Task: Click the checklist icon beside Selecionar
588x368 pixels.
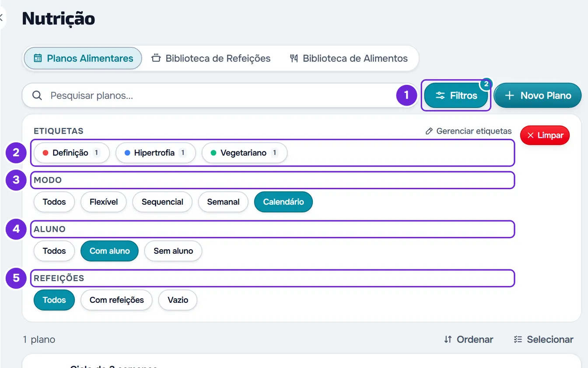Action: click(x=518, y=340)
